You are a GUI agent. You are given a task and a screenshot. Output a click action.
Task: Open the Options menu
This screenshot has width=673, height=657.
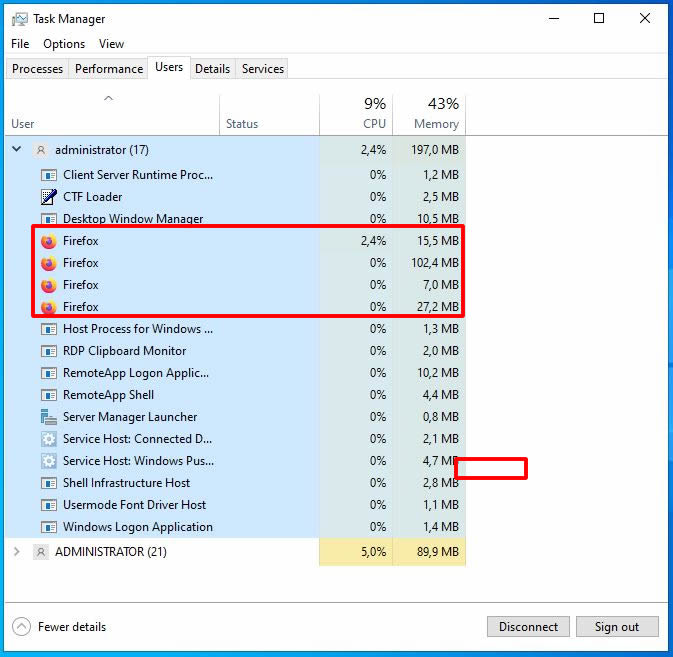(64, 44)
